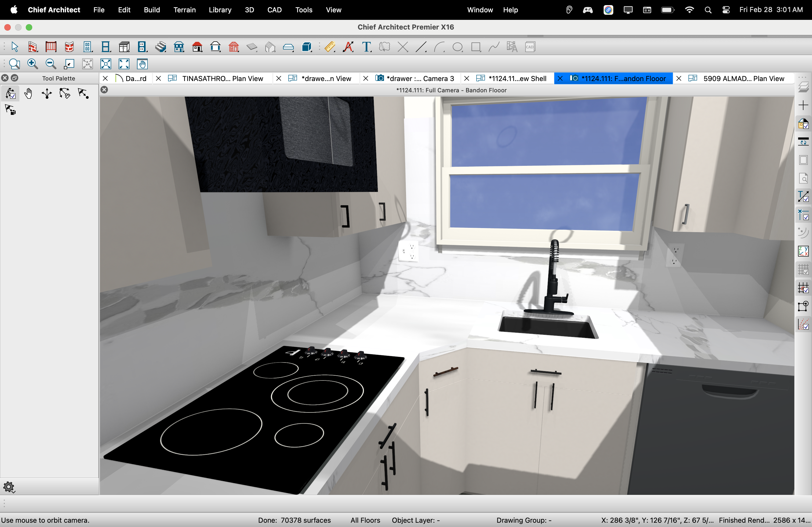
Task: Expand the Roof tool options
Action: coord(202,51)
